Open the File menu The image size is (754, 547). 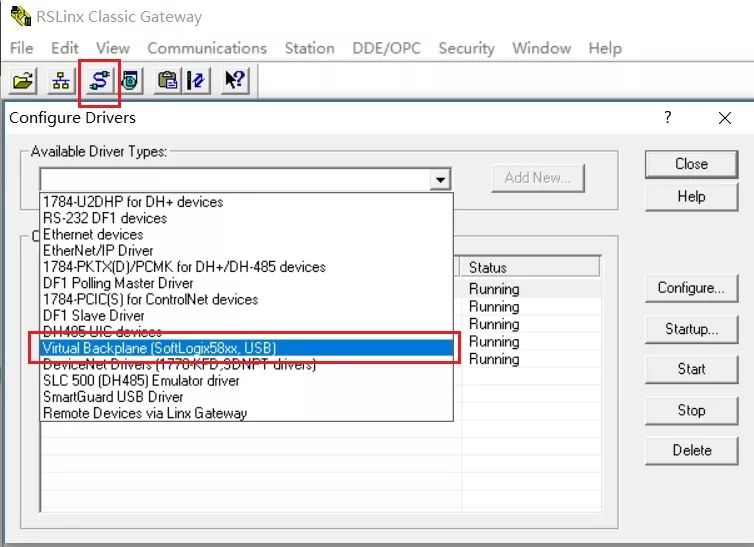pyautogui.click(x=22, y=48)
